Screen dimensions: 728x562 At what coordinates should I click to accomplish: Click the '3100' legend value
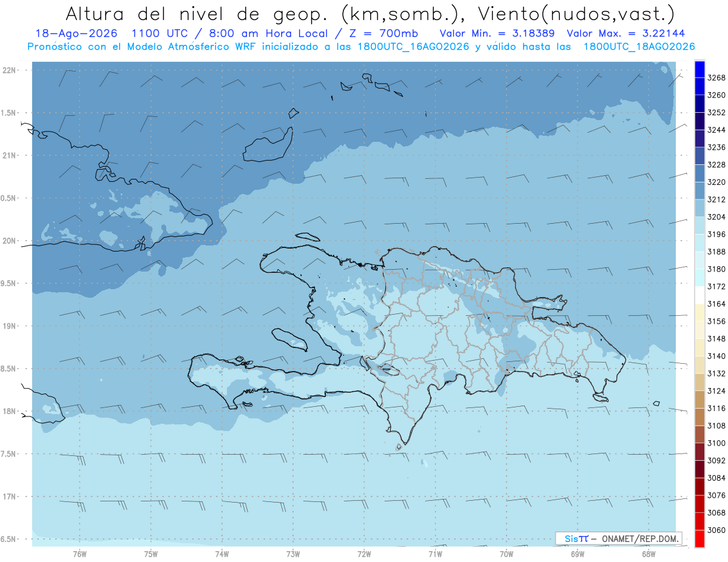(716, 443)
